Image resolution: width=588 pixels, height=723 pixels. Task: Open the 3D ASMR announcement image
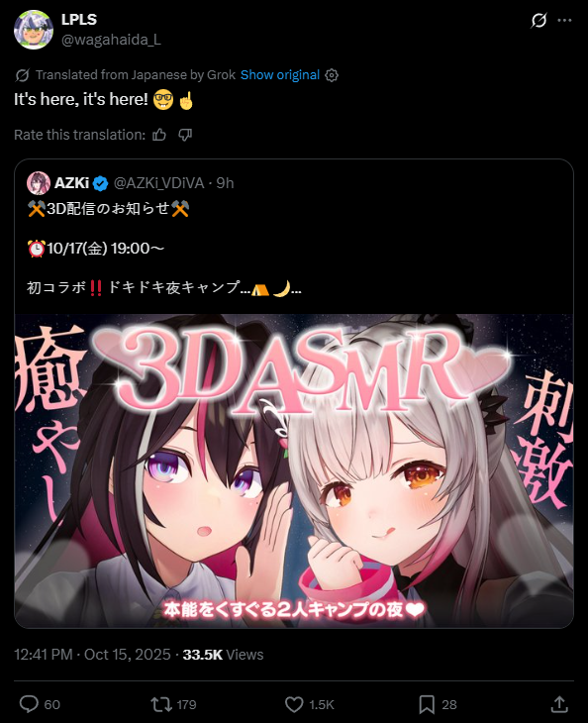pyautogui.click(x=294, y=470)
